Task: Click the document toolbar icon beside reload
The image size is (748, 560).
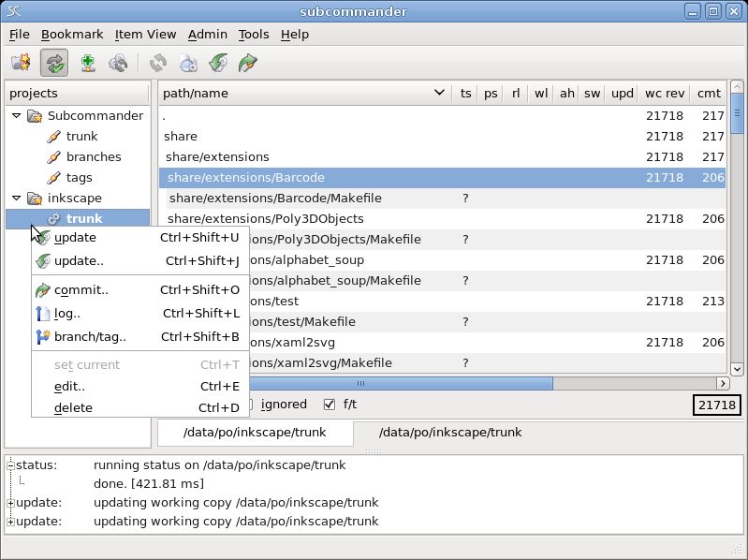Action: click(188, 63)
